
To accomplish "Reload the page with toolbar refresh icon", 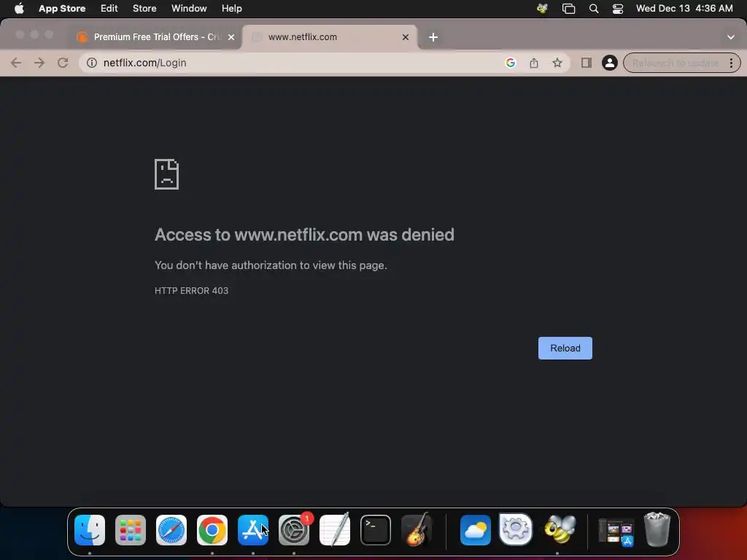I will pos(63,63).
